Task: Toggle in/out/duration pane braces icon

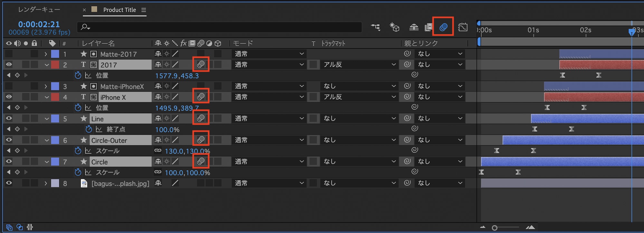Action: [x=30, y=227]
